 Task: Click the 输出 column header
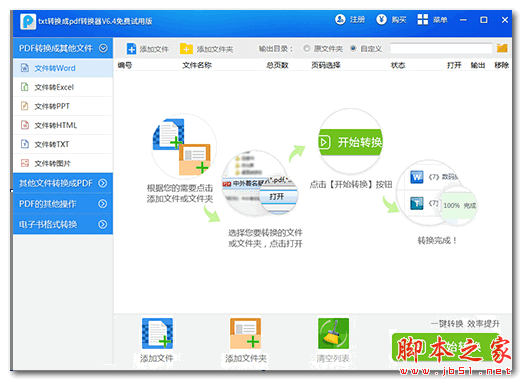coord(478,65)
